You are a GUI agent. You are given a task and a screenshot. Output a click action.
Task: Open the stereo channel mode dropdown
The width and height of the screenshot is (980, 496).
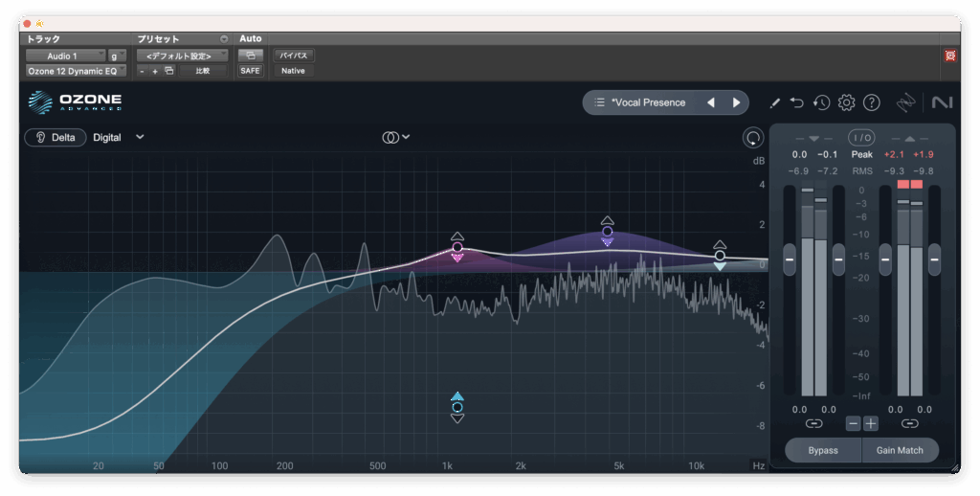[395, 137]
